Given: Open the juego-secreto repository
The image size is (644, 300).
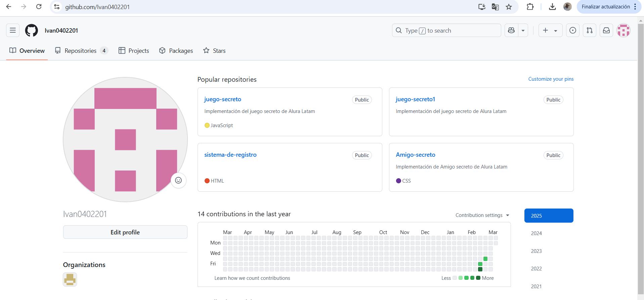Looking at the screenshot, I should (223, 99).
